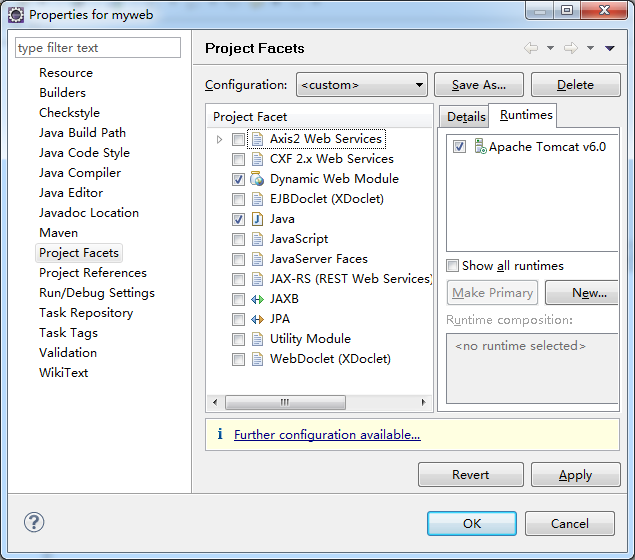Screen dimensions: 635x560
Task: Click the JPA arrows icon
Action: pos(257,319)
